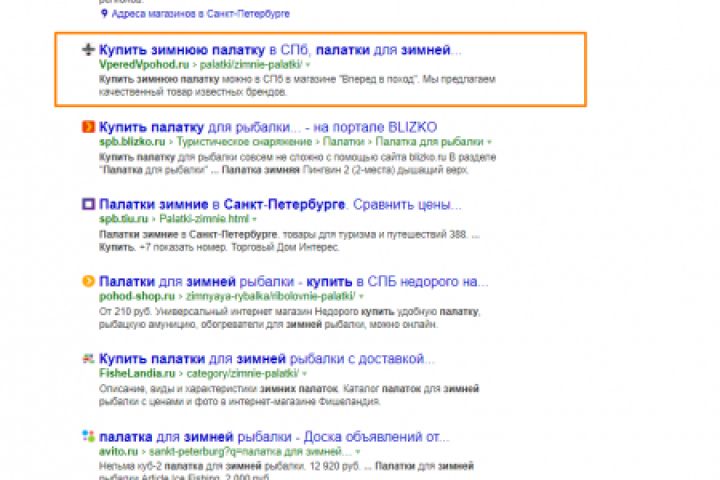Expand dropdown arrow next to avito.ru URL
The image size is (720, 480).
click(x=358, y=452)
